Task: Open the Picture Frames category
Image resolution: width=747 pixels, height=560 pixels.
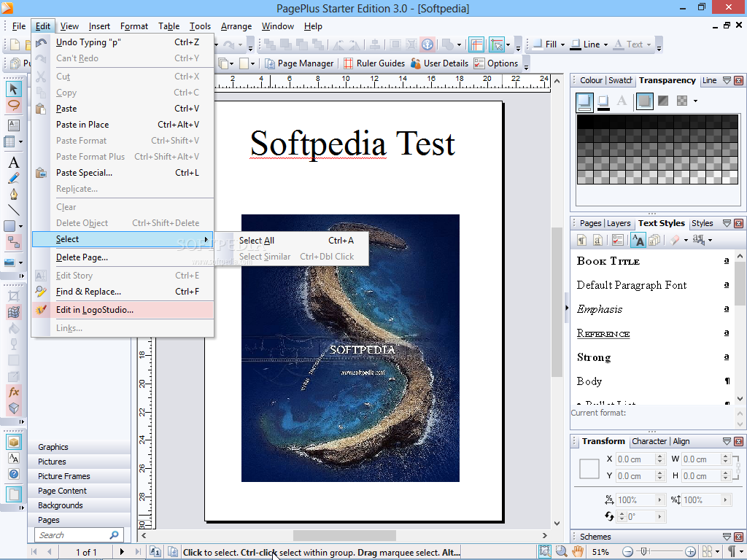Action: tap(79, 476)
